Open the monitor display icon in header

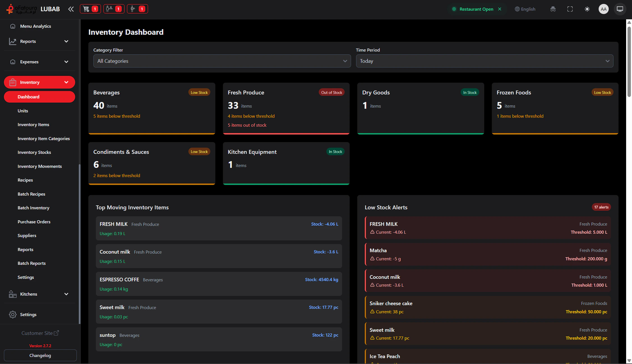pos(620,9)
